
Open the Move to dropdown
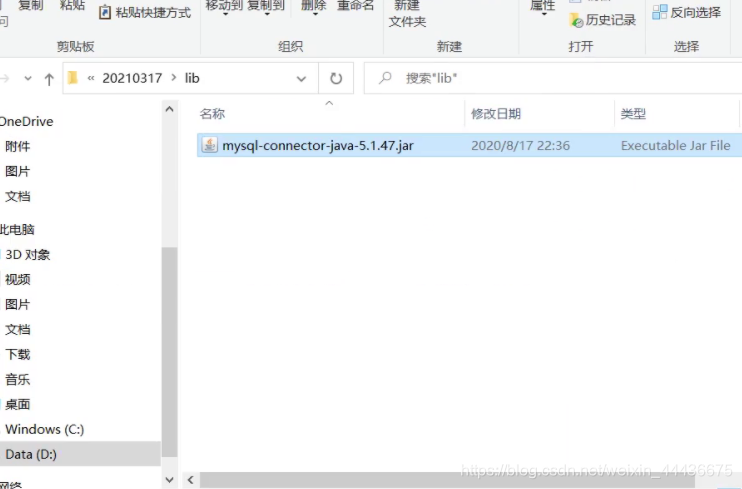click(x=224, y=8)
